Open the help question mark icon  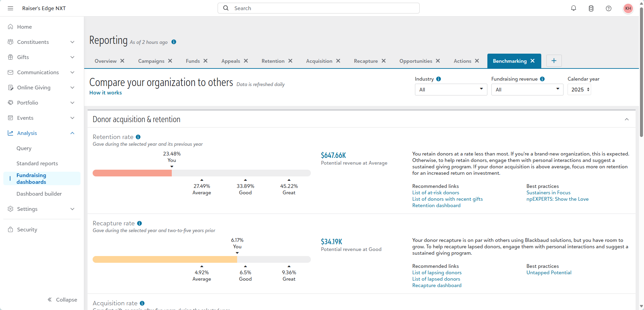pyautogui.click(x=609, y=8)
